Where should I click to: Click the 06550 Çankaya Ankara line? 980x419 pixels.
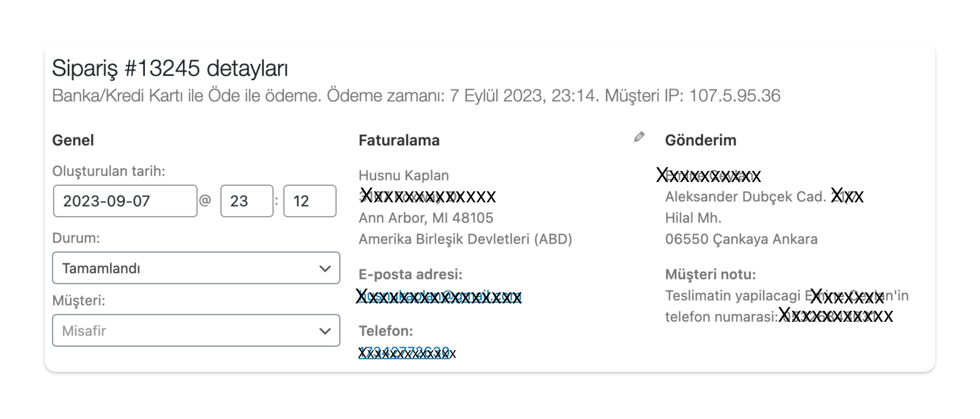tap(741, 239)
